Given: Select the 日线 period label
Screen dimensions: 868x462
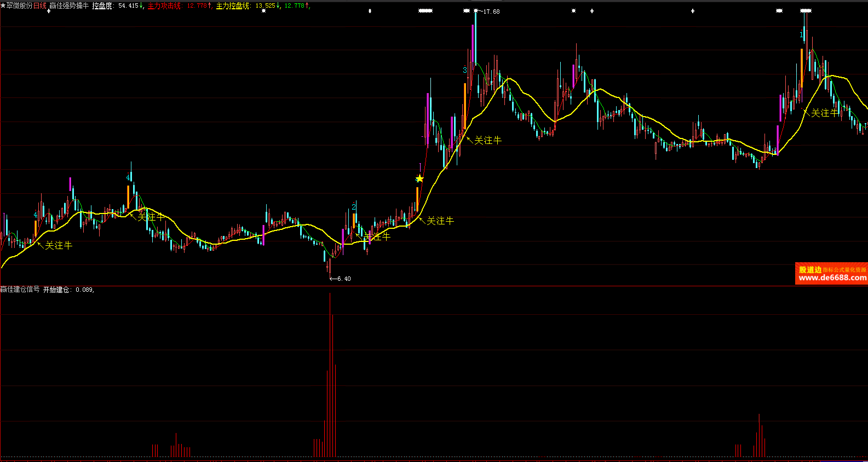Looking at the screenshot, I should click(40, 5).
